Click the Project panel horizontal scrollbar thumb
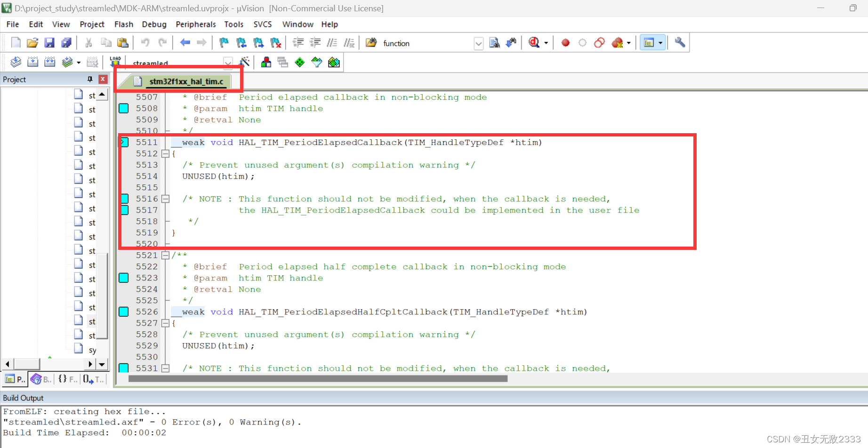This screenshot has width=868, height=448. pos(27,364)
